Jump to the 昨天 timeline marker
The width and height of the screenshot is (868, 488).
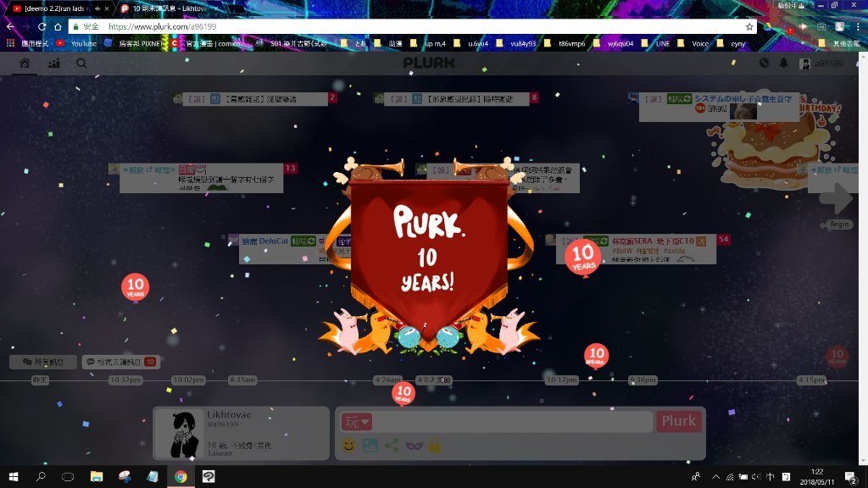coord(40,380)
